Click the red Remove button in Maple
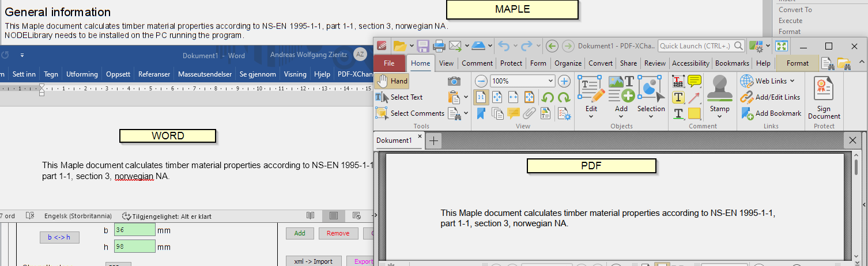This screenshot has width=868, height=266. click(338, 233)
